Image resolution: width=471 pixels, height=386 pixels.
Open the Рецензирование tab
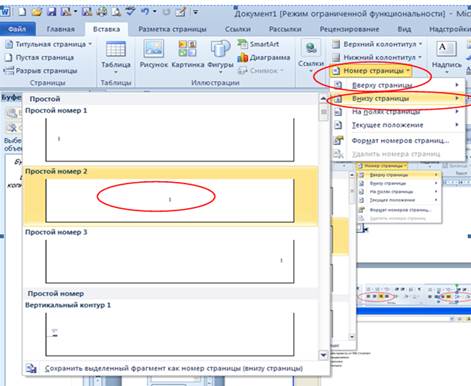(x=349, y=29)
